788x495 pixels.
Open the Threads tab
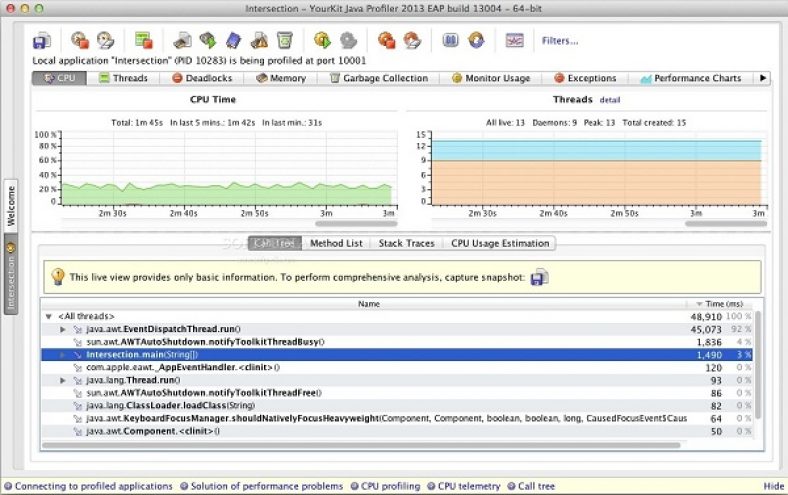coord(123,78)
